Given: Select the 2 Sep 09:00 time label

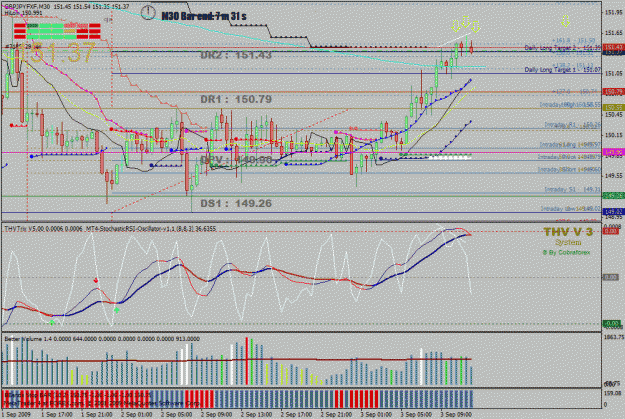Looking at the screenshot, I should point(216,415).
